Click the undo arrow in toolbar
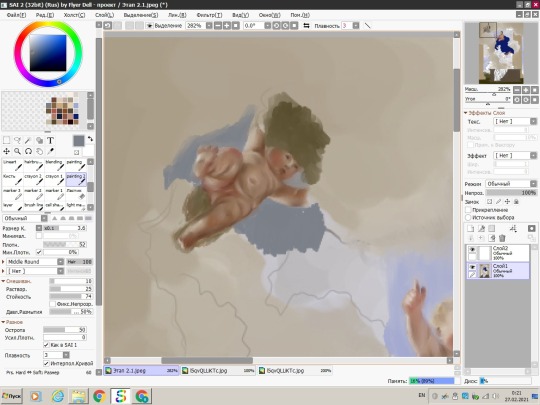Viewport: 540px width, 405px height. [x=108, y=25]
